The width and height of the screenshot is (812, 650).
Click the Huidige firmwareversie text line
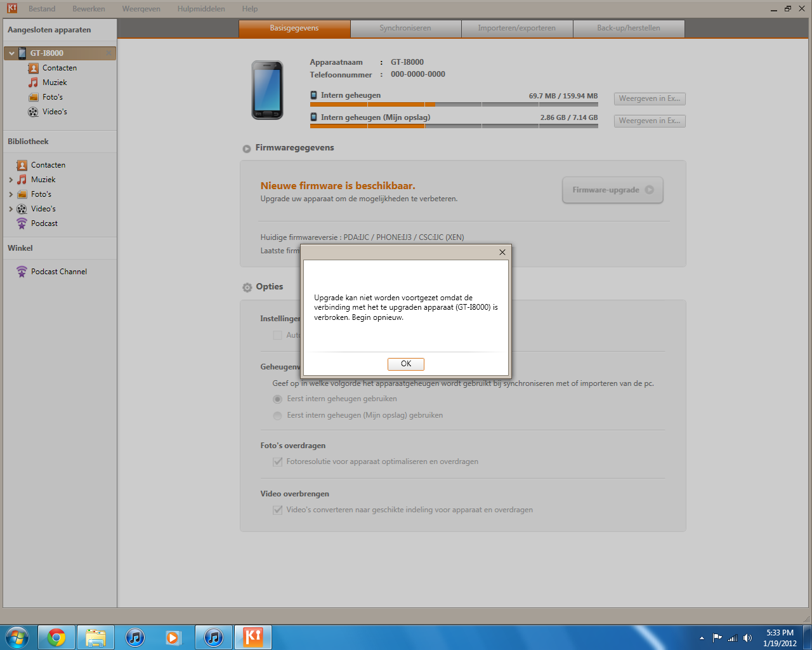(362, 237)
